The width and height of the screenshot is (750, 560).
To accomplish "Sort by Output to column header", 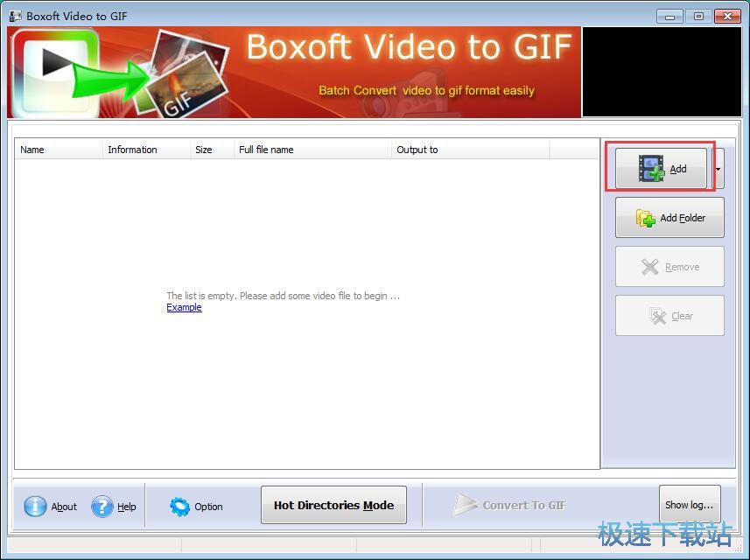I will point(470,150).
